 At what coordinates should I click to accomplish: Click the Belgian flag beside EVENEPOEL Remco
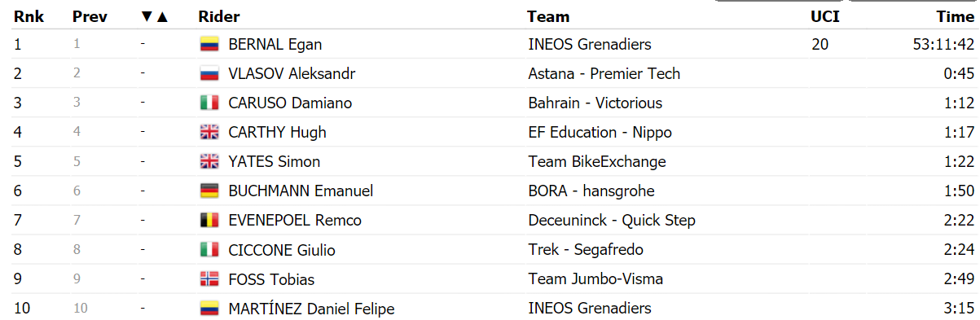click(x=210, y=221)
